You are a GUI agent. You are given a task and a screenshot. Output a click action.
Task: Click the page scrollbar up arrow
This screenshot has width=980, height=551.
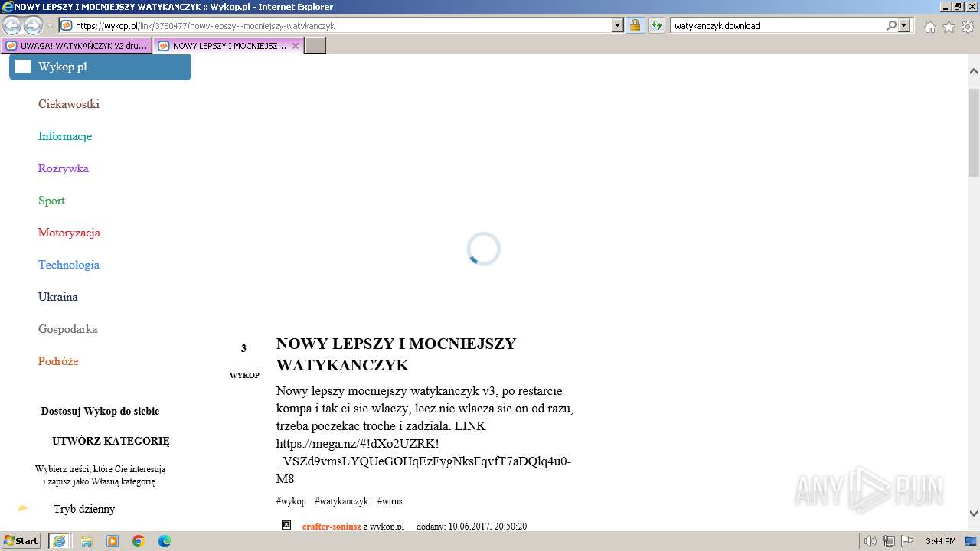coord(974,71)
